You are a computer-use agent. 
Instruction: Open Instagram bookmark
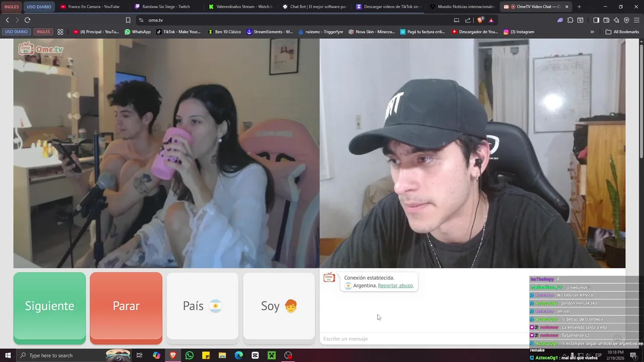(519, 32)
